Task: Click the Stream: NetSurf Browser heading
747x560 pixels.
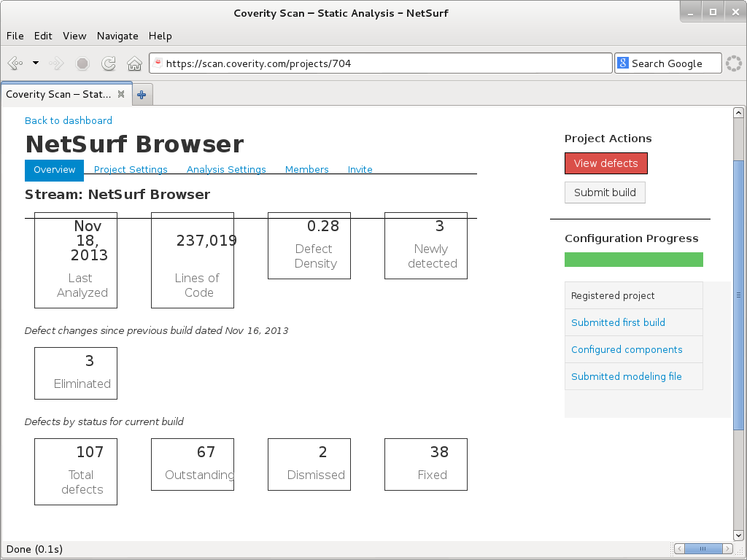Action: 117,194
